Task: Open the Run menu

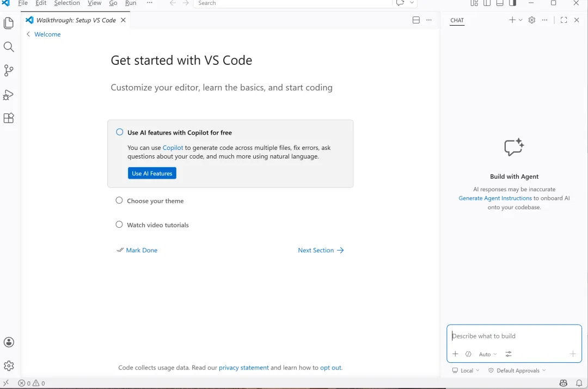Action: pos(131,3)
